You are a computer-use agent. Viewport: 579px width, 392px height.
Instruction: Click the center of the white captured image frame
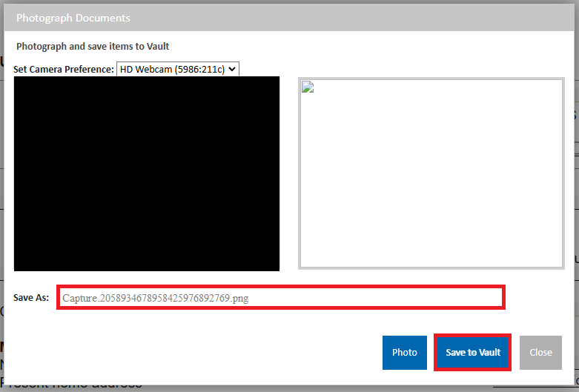click(431, 173)
